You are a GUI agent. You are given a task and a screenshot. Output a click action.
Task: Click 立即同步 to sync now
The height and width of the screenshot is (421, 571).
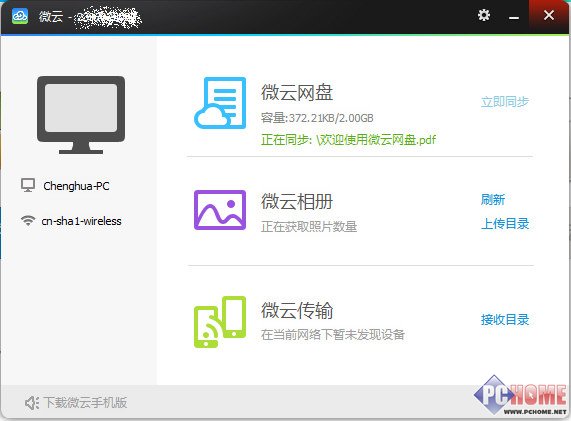tap(505, 102)
